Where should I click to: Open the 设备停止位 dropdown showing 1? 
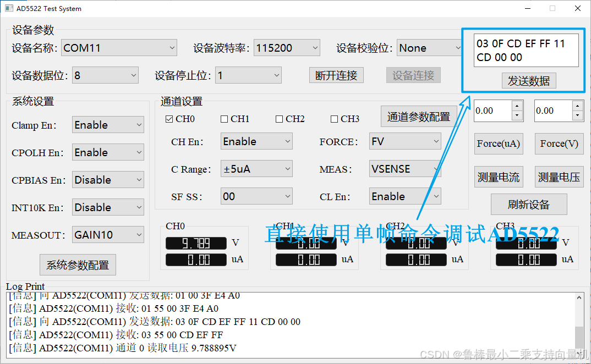[x=248, y=75]
